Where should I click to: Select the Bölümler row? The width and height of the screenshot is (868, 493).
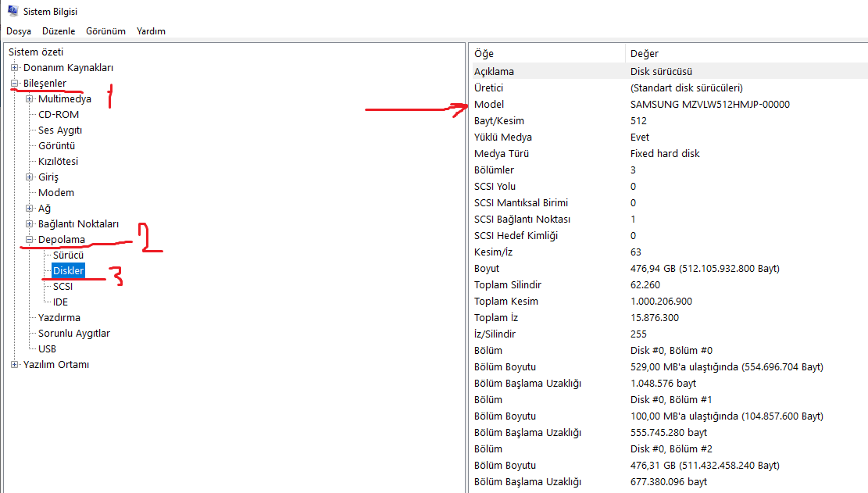[x=668, y=170]
